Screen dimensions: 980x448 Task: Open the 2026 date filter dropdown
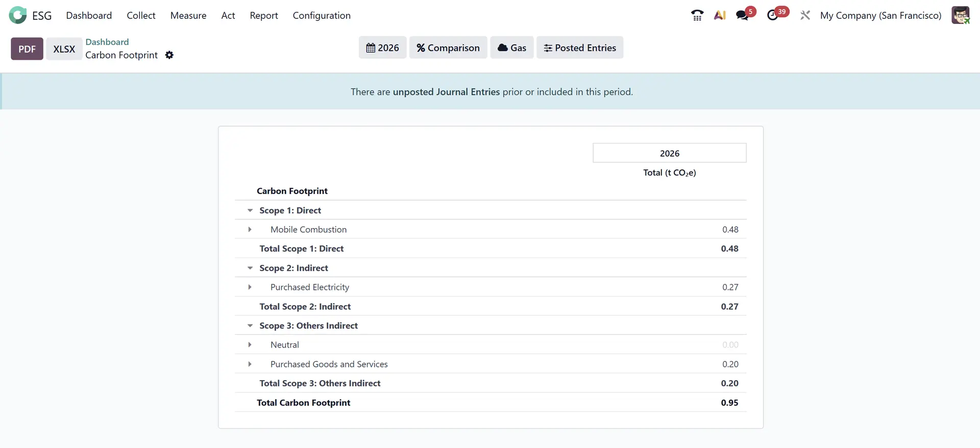tap(382, 47)
